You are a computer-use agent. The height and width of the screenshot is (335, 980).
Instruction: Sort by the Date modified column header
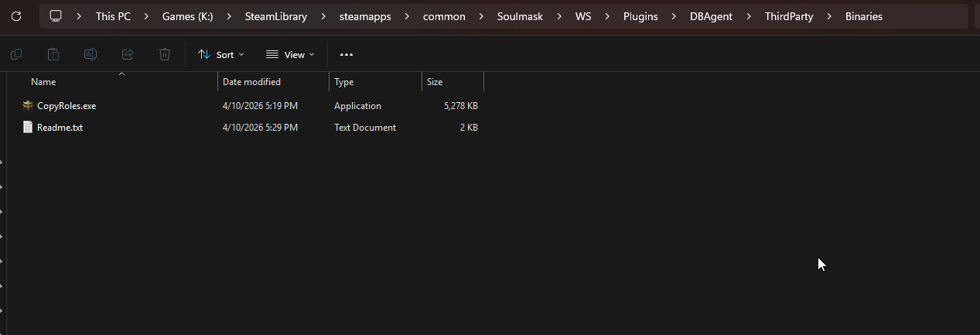(251, 82)
